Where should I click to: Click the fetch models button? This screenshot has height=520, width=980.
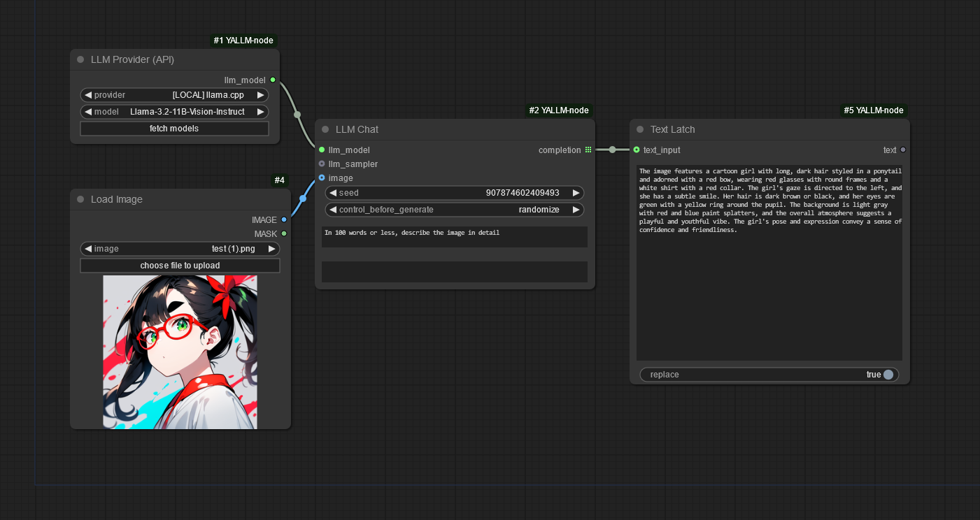pos(175,129)
